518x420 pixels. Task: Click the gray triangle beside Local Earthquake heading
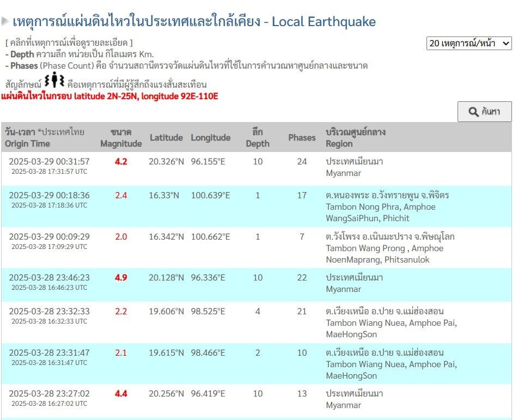pos(5,21)
